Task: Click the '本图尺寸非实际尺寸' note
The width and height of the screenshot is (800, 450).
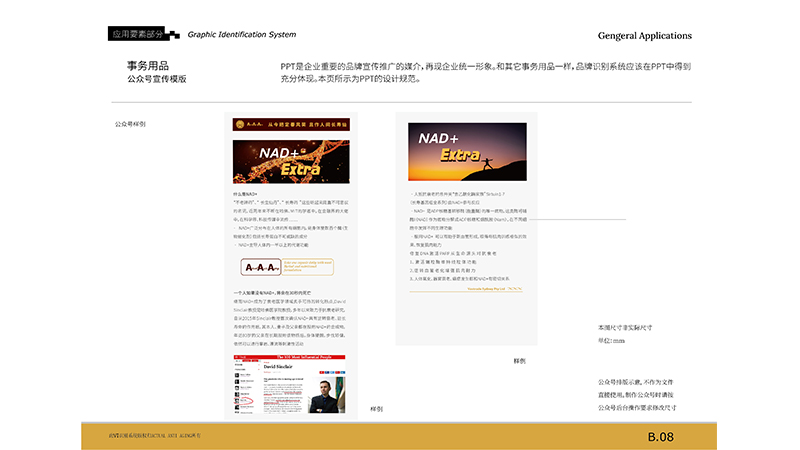Action: (625, 328)
